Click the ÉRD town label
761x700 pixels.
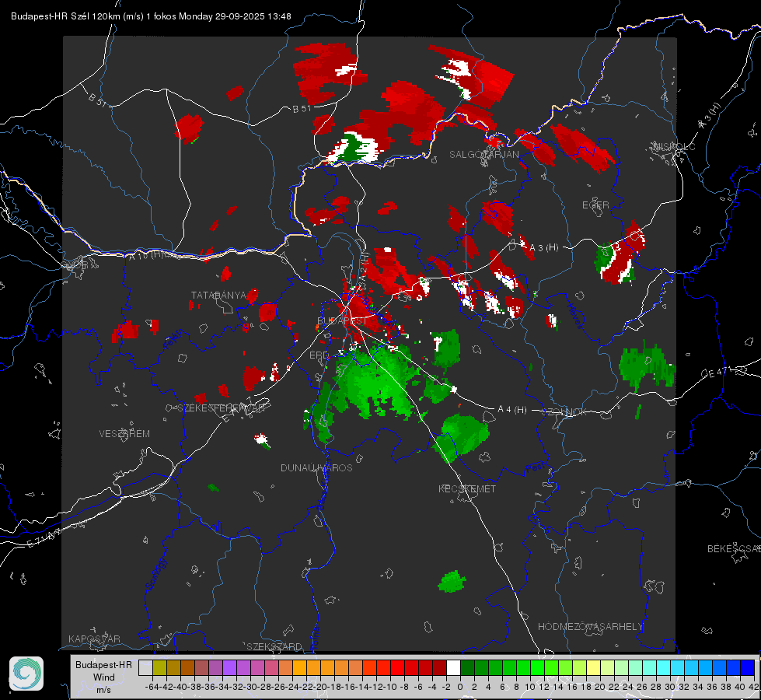(x=319, y=355)
